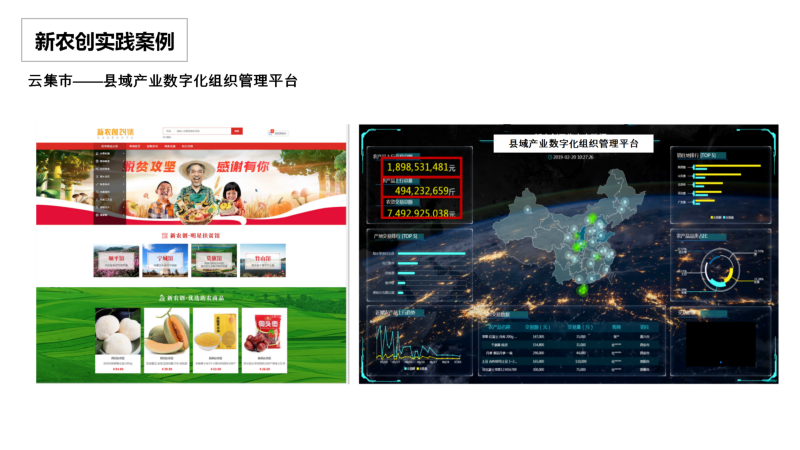Screen dimensions: 800x450
Task: Open the dark all-categories nav tab
Action: pyautogui.click(x=109, y=146)
